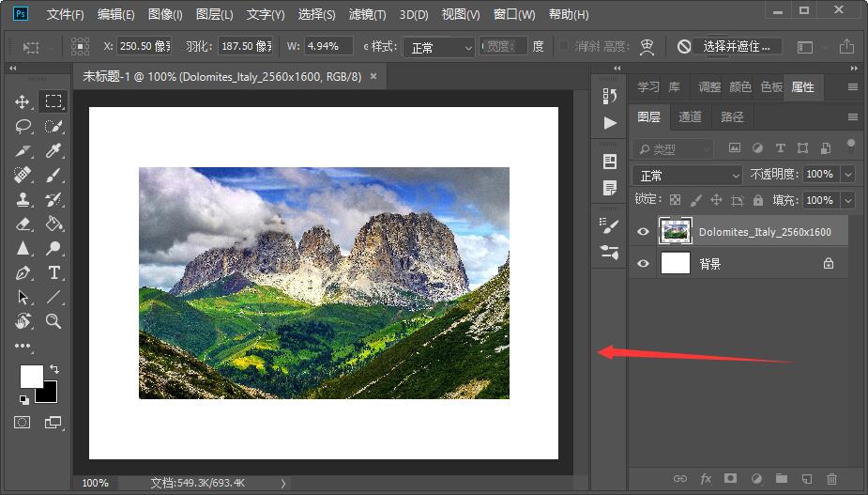Select the Hand tool
This screenshot has height=495, width=868.
click(23, 321)
